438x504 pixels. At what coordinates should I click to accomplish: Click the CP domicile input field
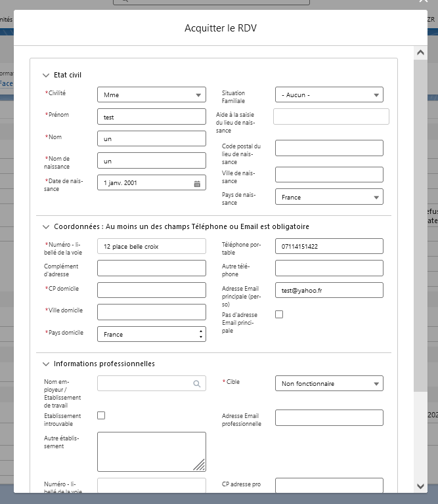click(151, 290)
